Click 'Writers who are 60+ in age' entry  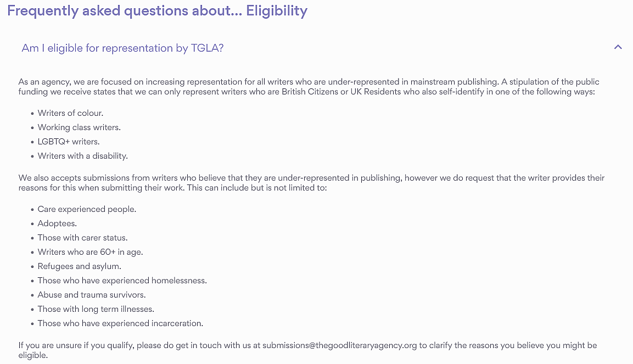[x=90, y=252]
